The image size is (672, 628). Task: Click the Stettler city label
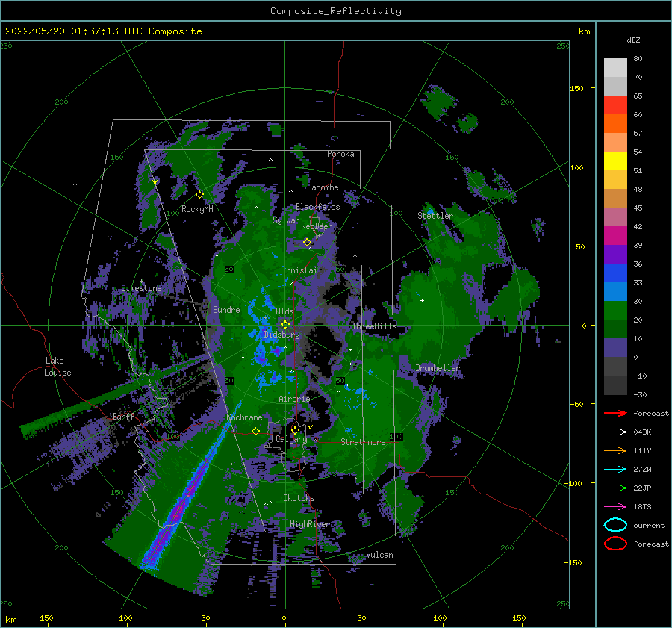pos(435,216)
